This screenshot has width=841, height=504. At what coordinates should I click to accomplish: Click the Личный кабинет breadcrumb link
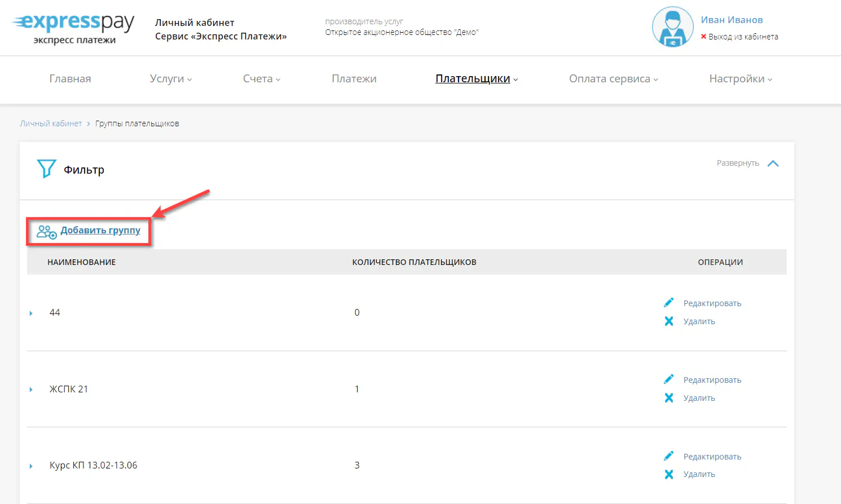click(51, 123)
